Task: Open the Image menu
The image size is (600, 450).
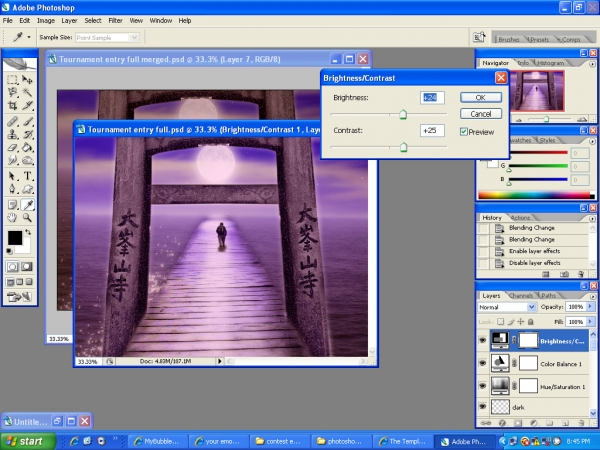Action: tap(46, 20)
